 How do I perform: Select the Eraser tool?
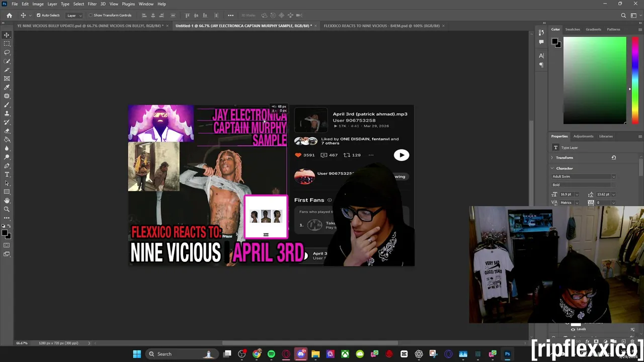click(7, 131)
